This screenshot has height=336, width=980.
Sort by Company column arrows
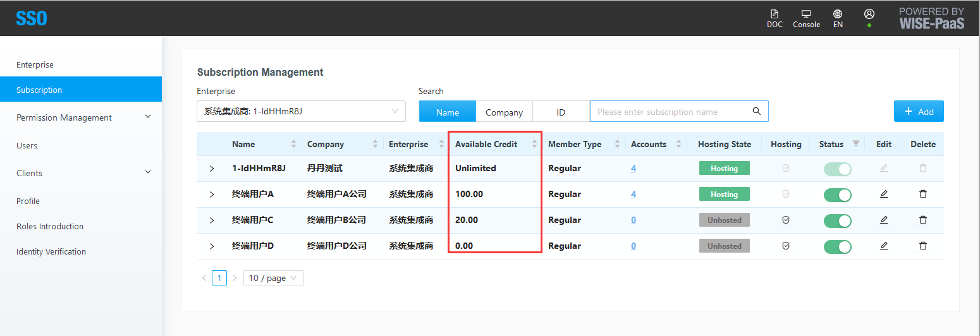(376, 144)
